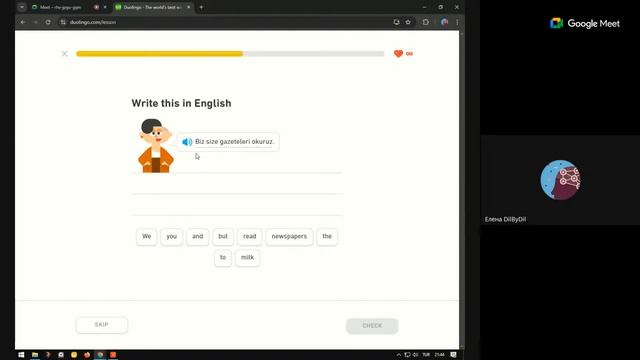This screenshot has height=360, width=640.
Task: Click the participant avatar thumbnail
Action: pos(560,180)
